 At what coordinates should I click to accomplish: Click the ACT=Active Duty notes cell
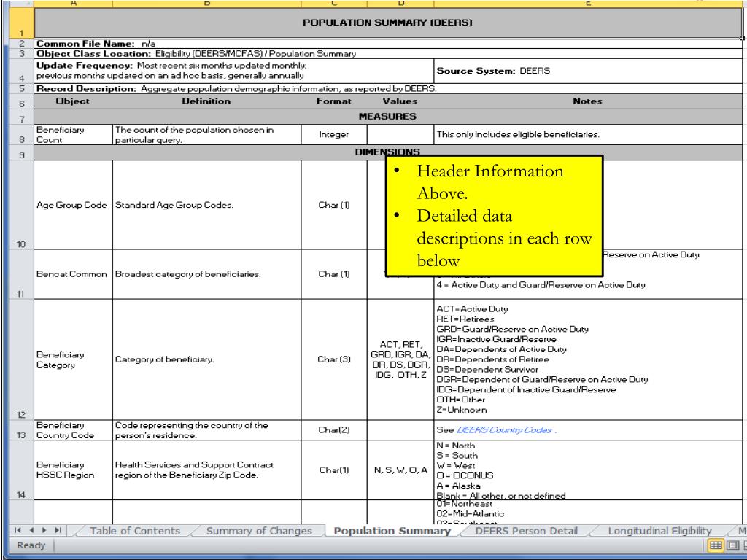pyautogui.click(x=589, y=359)
